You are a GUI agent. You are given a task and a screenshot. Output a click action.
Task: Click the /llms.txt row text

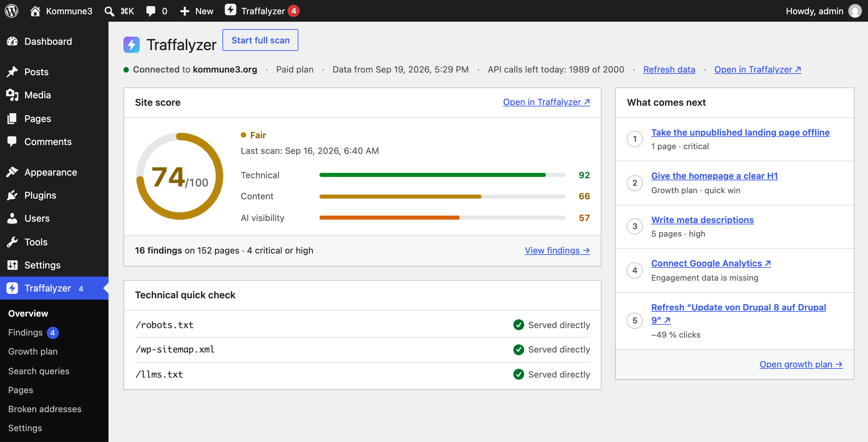[x=159, y=375]
